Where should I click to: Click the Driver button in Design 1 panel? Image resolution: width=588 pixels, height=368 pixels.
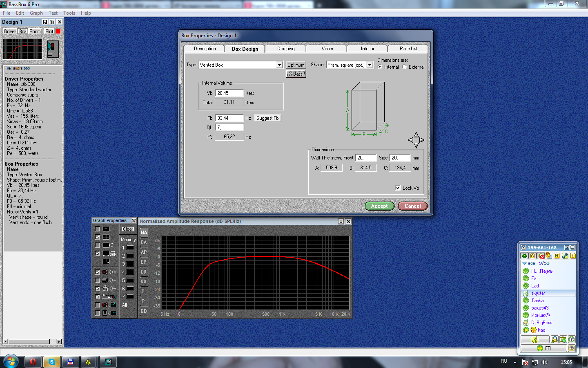pos(10,31)
